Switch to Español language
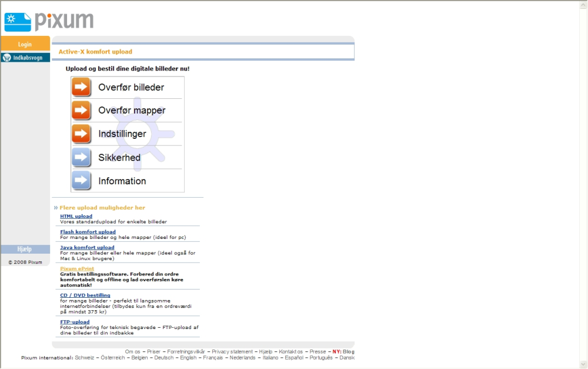This screenshot has width=588, height=369. tap(294, 358)
